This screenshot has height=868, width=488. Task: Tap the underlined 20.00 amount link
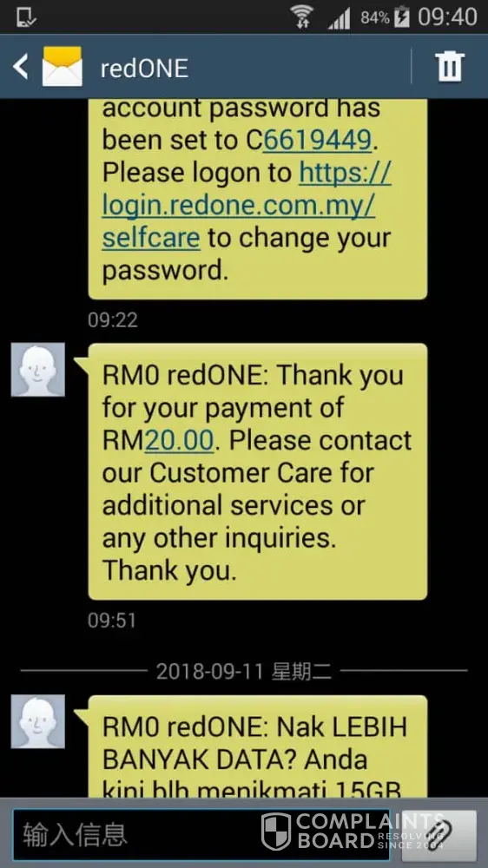tap(180, 440)
